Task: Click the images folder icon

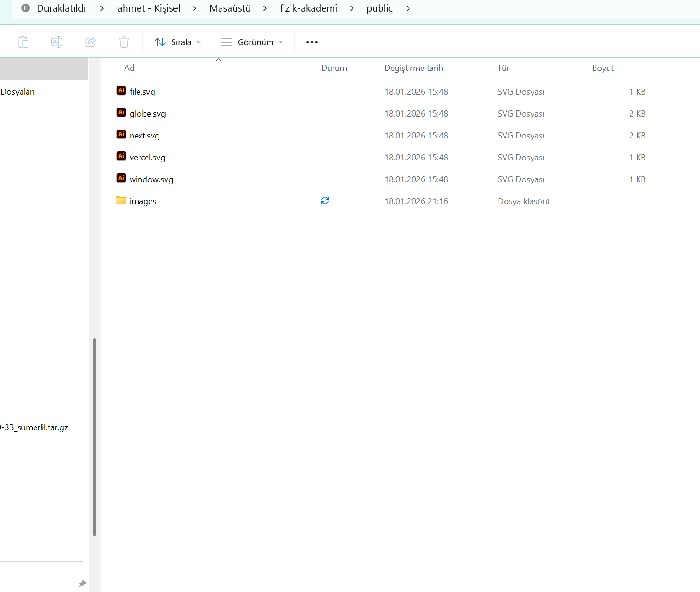Action: click(x=121, y=201)
